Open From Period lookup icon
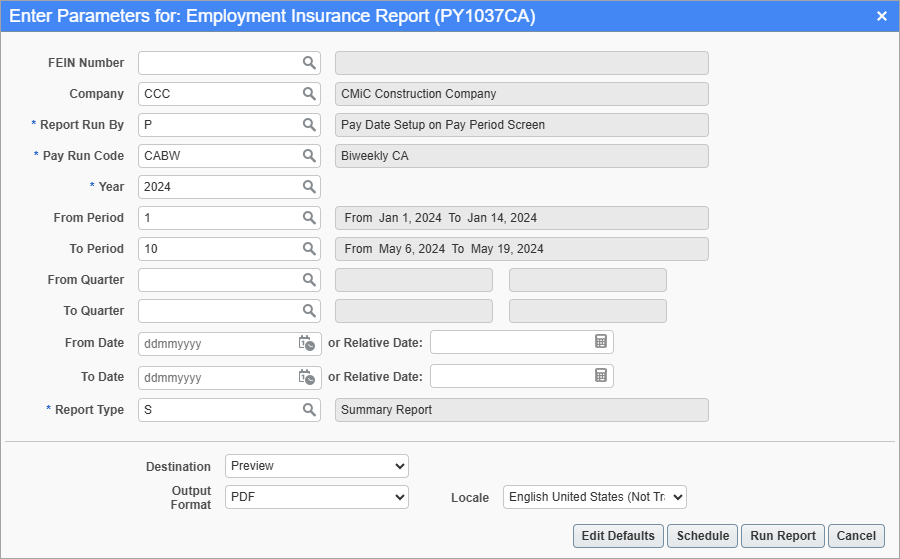This screenshot has height=559, width=900. click(309, 218)
